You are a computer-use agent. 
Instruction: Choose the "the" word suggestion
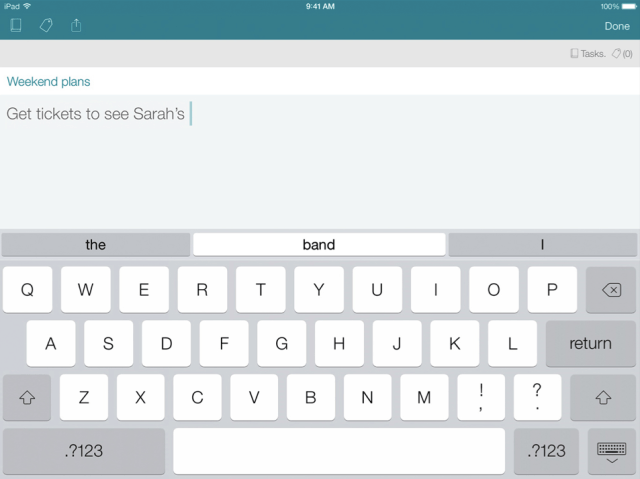tap(96, 244)
